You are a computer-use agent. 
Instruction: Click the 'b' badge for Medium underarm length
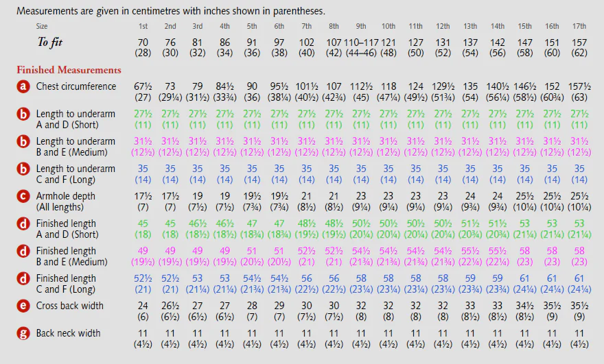[24, 142]
